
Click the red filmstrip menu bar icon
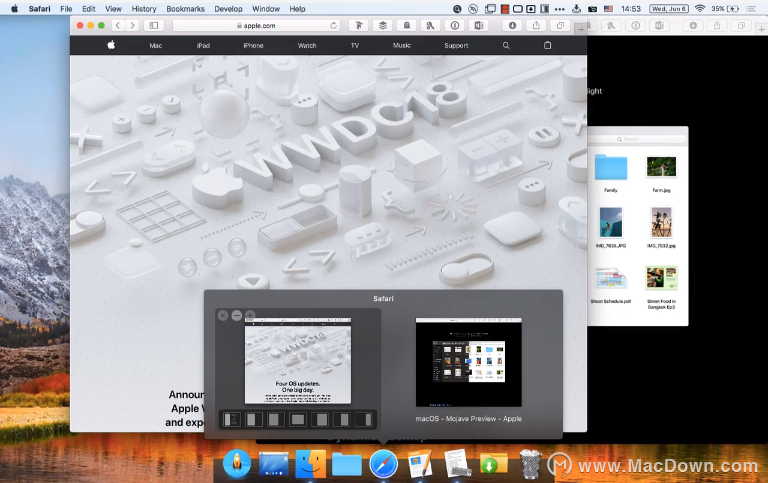tap(504, 8)
